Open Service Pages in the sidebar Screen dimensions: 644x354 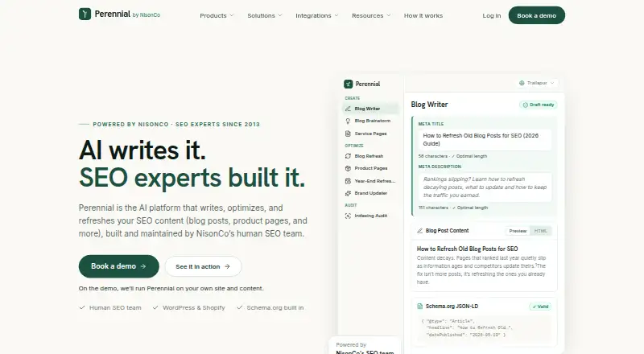[x=370, y=134]
